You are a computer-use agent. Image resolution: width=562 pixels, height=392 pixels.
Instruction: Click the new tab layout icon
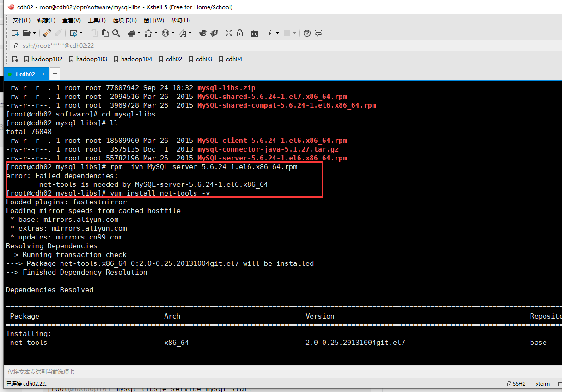click(x=270, y=33)
